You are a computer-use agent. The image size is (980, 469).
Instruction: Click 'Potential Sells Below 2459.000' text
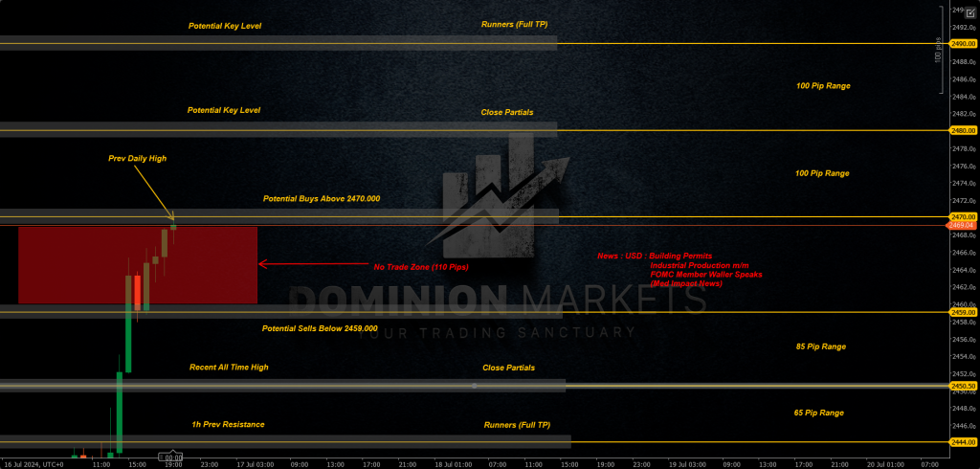[x=320, y=328]
